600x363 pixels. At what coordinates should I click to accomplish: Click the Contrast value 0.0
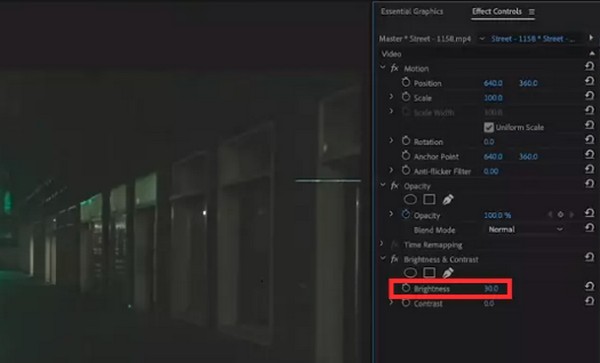pos(489,304)
